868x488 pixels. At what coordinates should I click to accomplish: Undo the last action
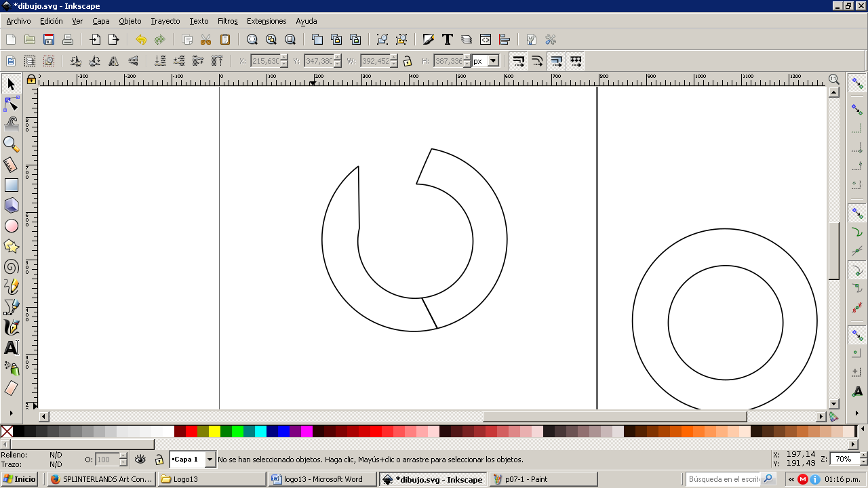click(141, 39)
